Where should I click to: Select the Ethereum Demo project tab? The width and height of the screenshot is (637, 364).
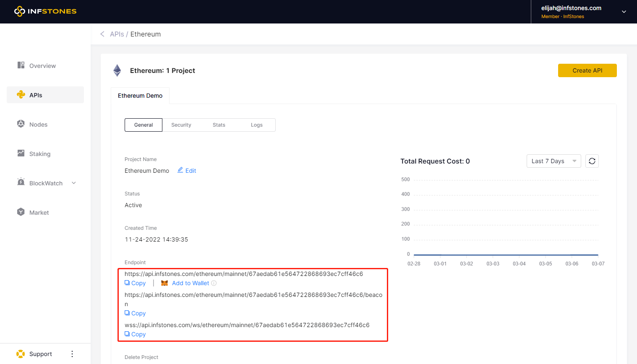tap(140, 96)
